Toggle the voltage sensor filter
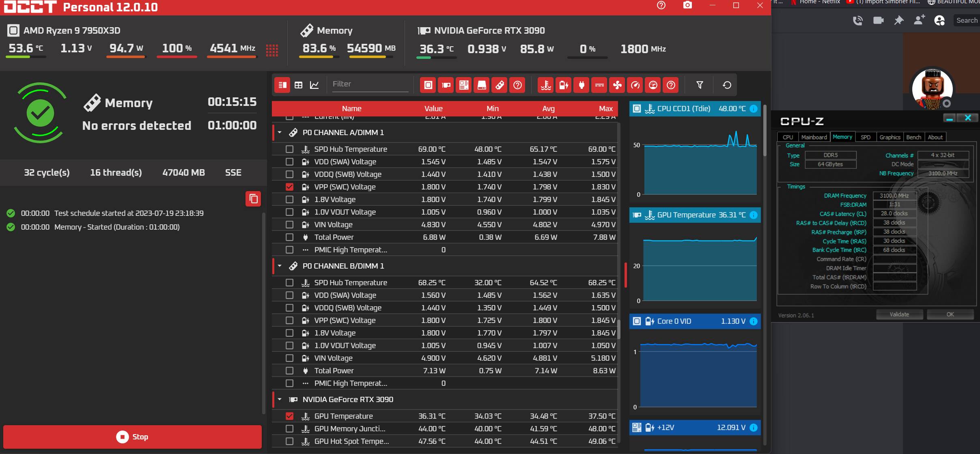Image resolution: width=980 pixels, height=454 pixels. coord(564,85)
